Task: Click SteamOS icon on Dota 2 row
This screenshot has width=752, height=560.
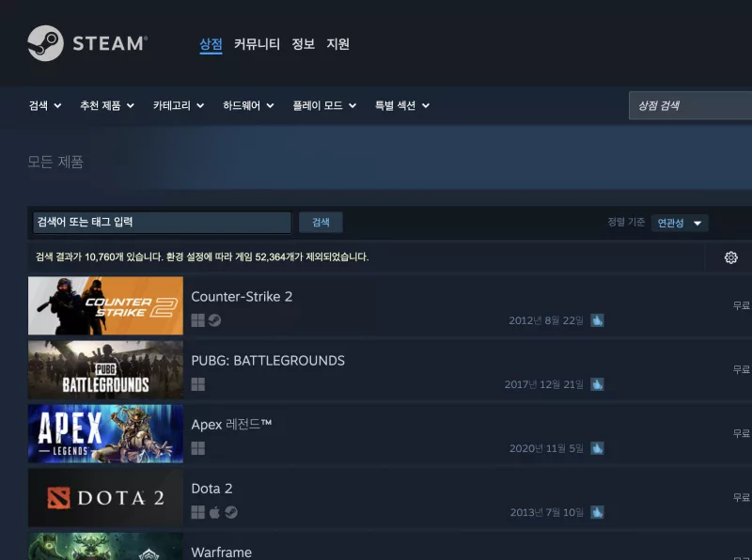Action: 231,512
